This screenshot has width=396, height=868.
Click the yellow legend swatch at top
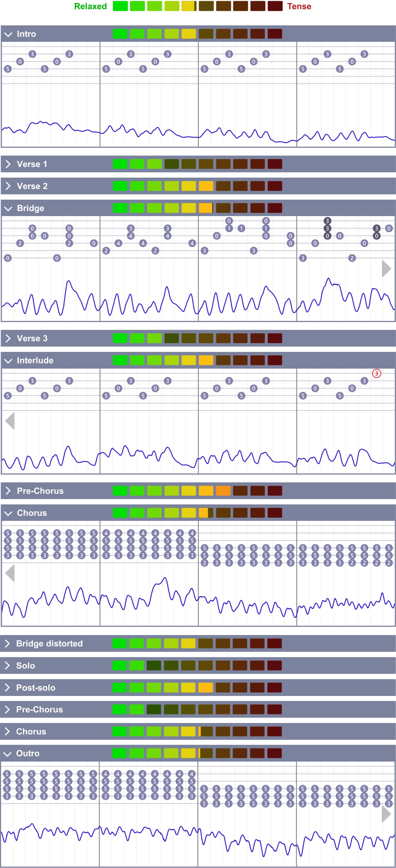tap(189, 6)
